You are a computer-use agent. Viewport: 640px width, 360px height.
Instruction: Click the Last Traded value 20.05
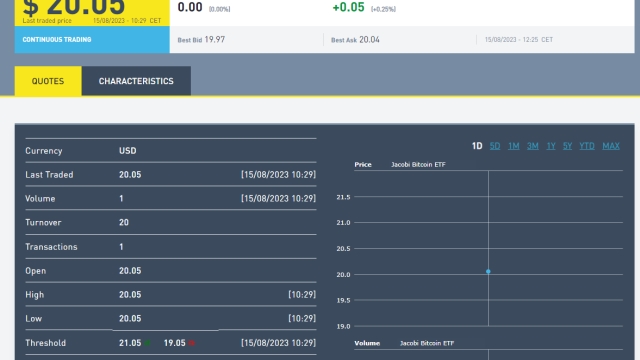coord(130,175)
